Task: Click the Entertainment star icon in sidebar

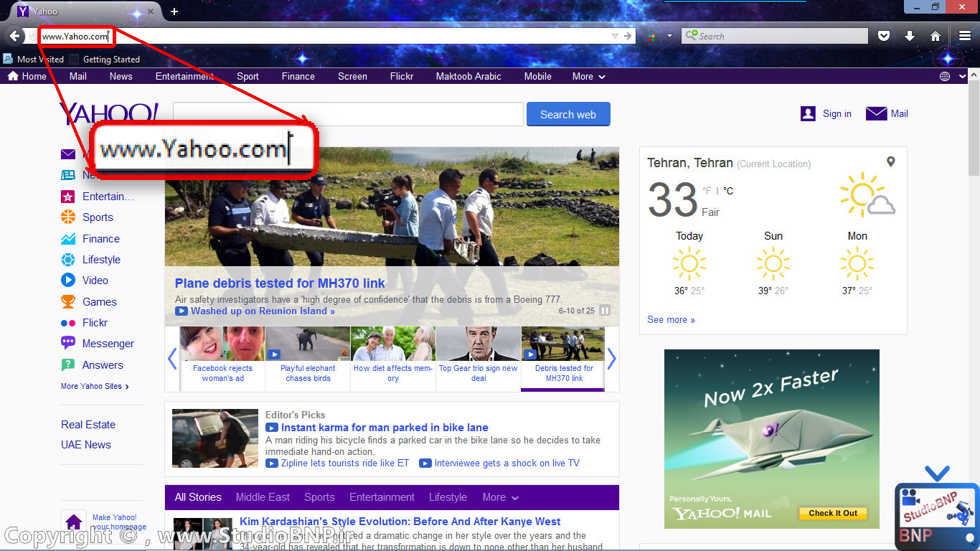Action: pos(68,197)
